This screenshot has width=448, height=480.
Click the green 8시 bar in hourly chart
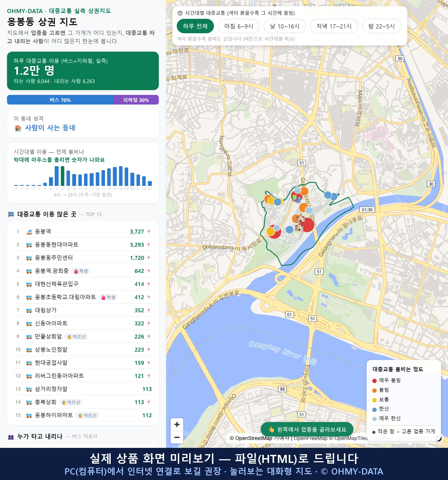[x=63, y=176]
